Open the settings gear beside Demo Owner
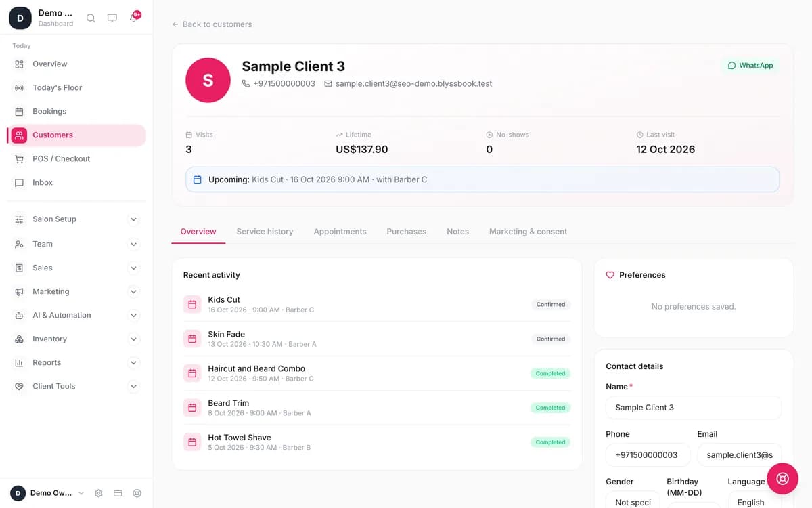The image size is (812, 508). point(99,493)
